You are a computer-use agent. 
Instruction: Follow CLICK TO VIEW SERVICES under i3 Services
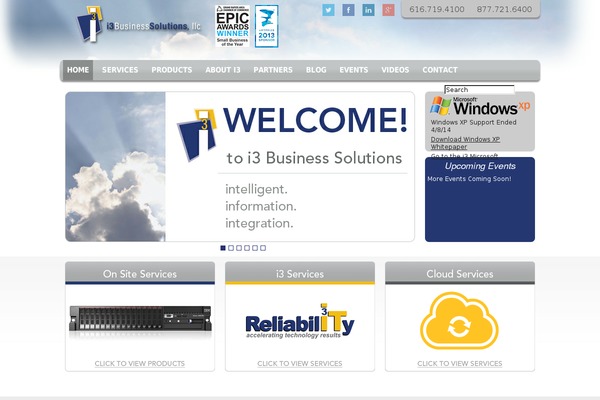(x=300, y=364)
